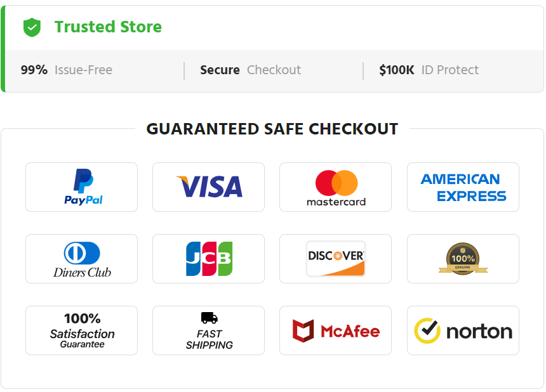Select the Secure Checkout label

coord(250,70)
